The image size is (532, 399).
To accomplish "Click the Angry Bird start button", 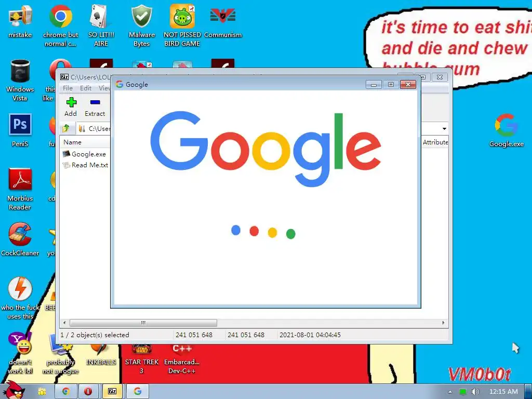I will (x=15, y=390).
